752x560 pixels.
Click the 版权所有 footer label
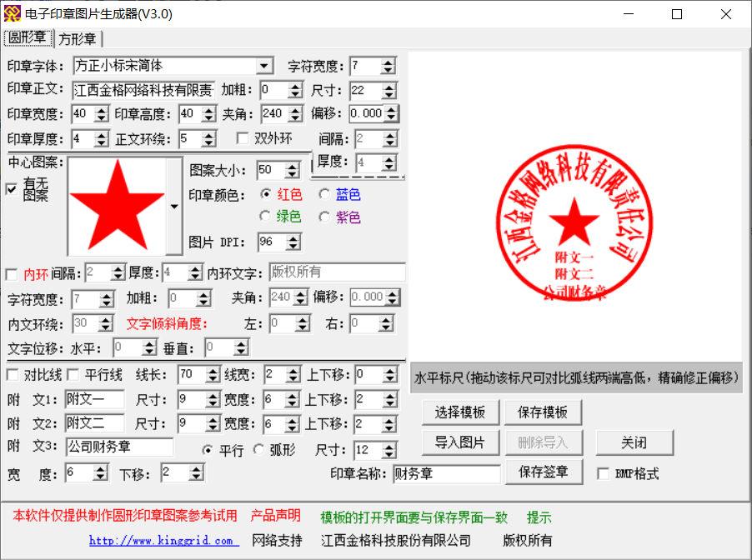pyautogui.click(x=527, y=540)
